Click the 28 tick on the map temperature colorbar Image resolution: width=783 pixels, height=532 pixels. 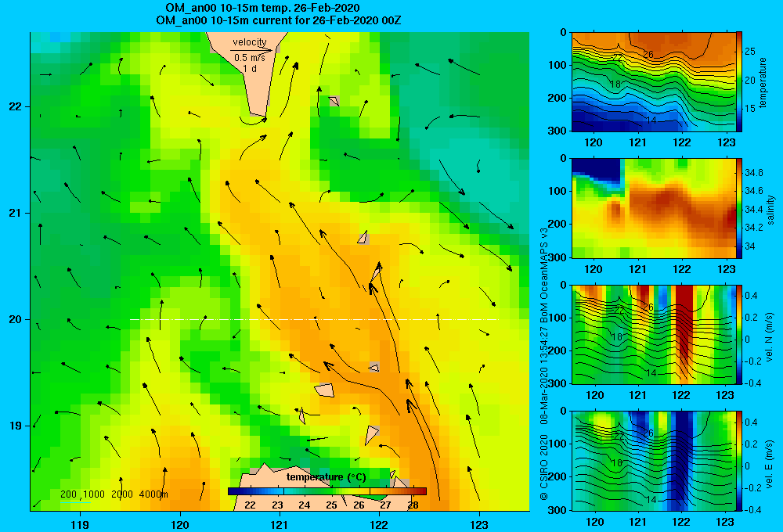413,505
